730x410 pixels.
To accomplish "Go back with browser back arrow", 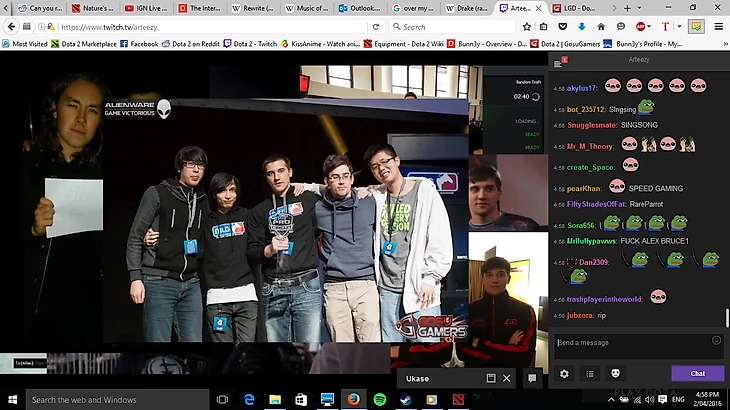I will 12,27.
